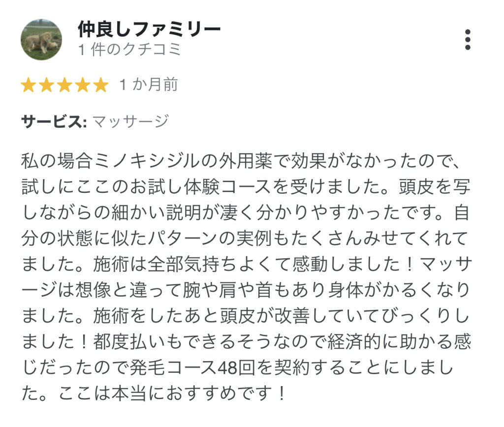Click the review line starting 私の場合ミノキシジル
This screenshot has width=504, height=427.
click(x=240, y=161)
